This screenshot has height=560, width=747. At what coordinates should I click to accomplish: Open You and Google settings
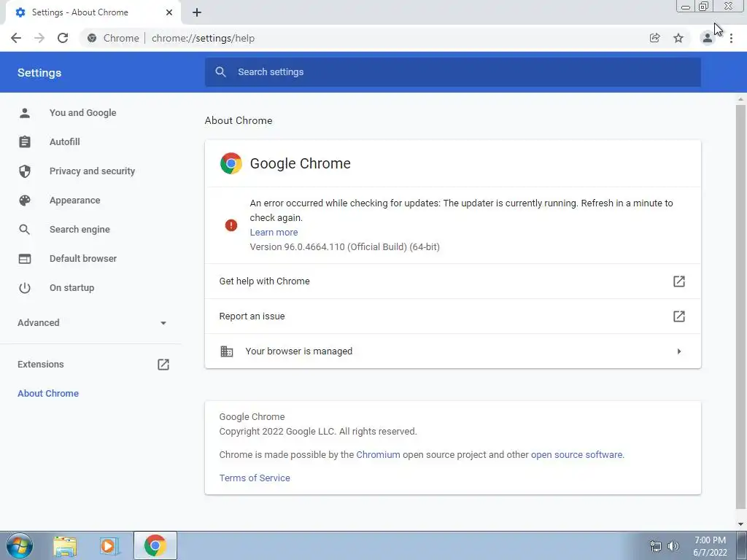tap(83, 113)
